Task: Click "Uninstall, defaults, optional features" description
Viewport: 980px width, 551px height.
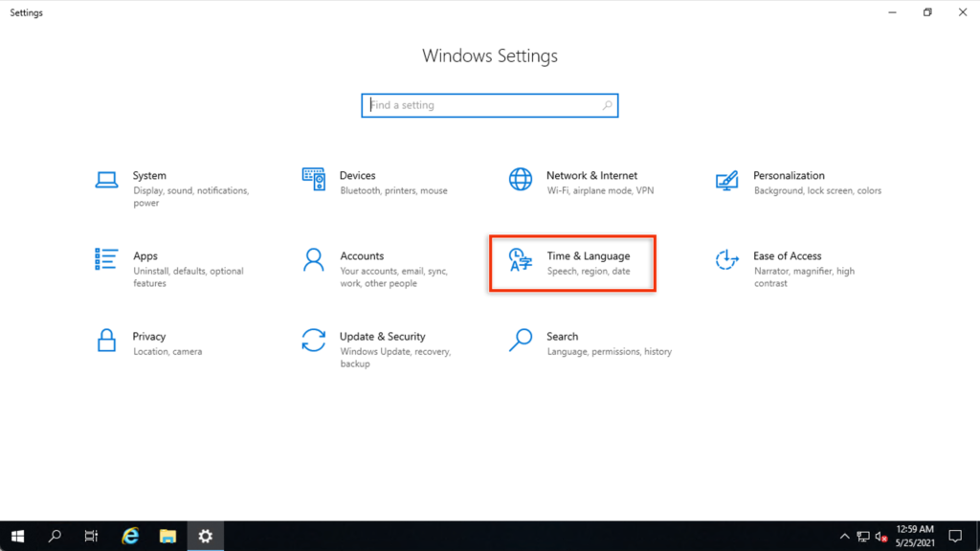Action: tap(189, 277)
